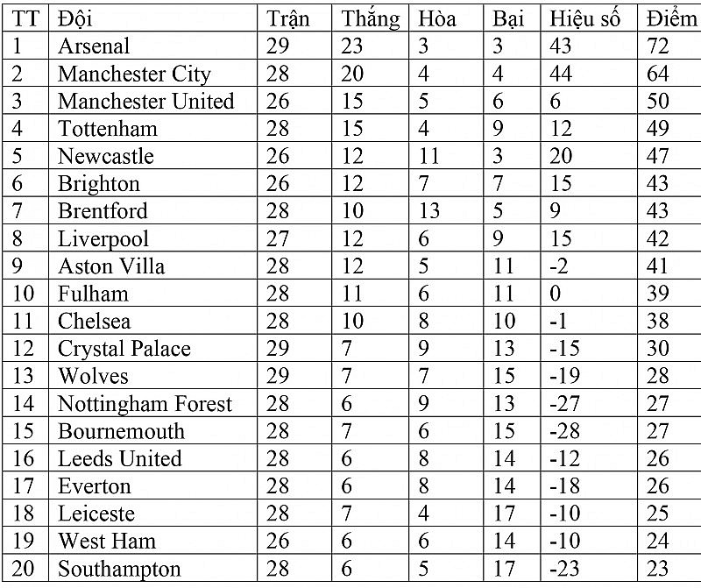Select Arsenal's points value 72
The height and width of the screenshot is (588, 701).
click(x=657, y=46)
